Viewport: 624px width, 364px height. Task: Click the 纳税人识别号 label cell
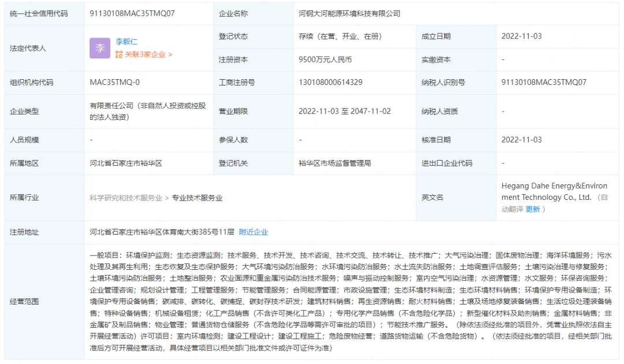tap(456, 83)
